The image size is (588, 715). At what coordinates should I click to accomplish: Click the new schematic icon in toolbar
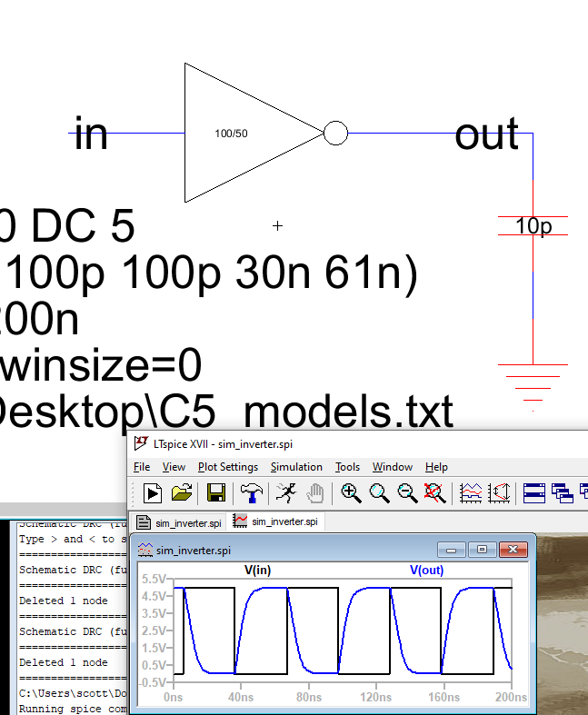coord(153,492)
